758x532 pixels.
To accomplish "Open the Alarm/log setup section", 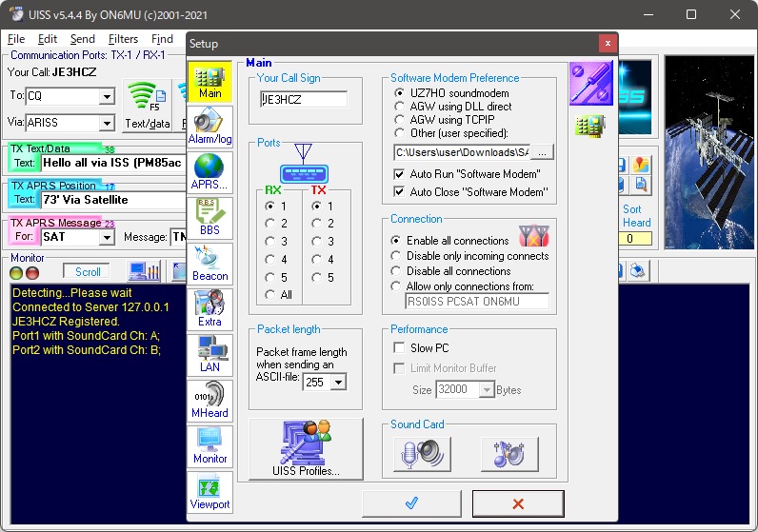I will 209,126.
